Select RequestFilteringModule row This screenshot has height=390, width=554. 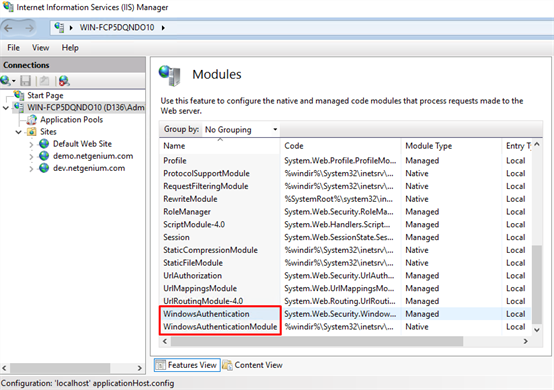[x=345, y=186]
